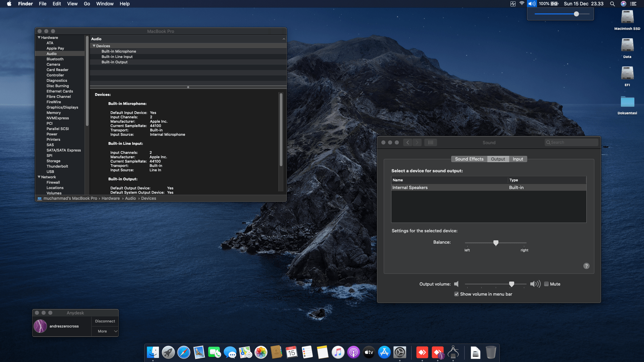Launch Launchpad from the dock
Viewport: 644px width, 362px height.
[x=168, y=352]
